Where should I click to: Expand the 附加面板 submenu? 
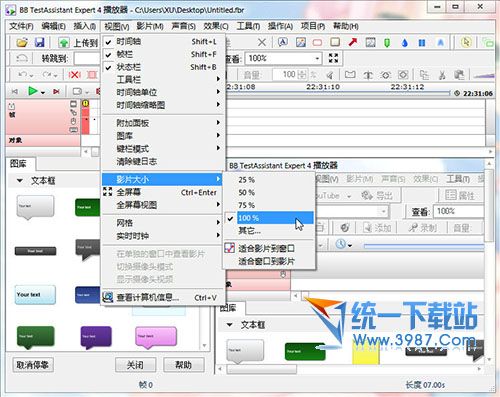pos(164,123)
